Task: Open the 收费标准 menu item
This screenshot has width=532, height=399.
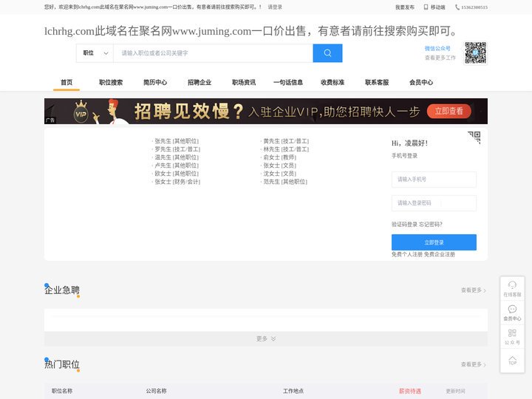Action: (332, 82)
